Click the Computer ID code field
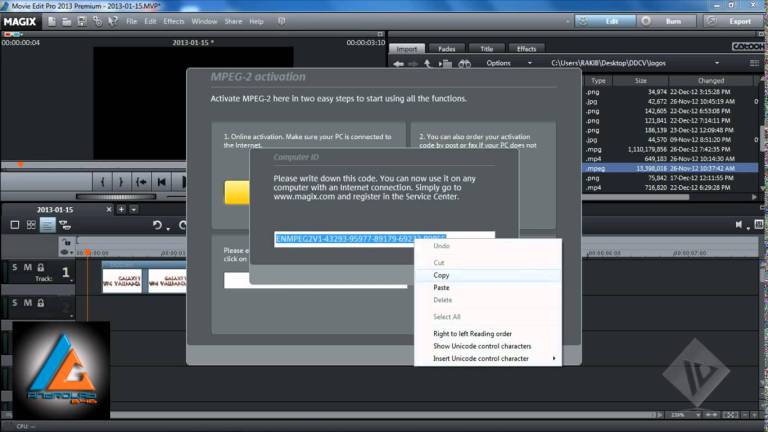Screen dimensions: 768x432 [x=384, y=239]
